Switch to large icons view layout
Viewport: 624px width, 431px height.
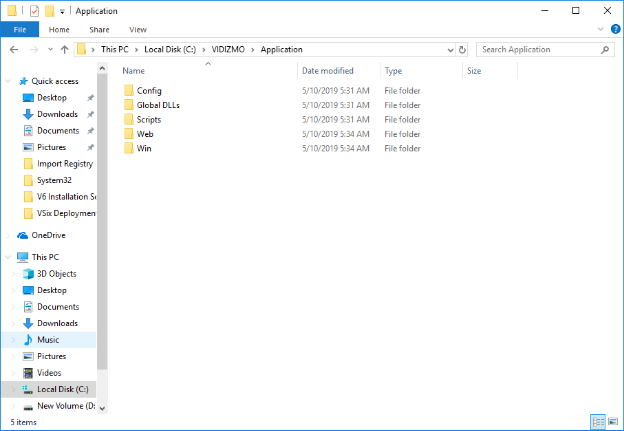click(x=612, y=422)
